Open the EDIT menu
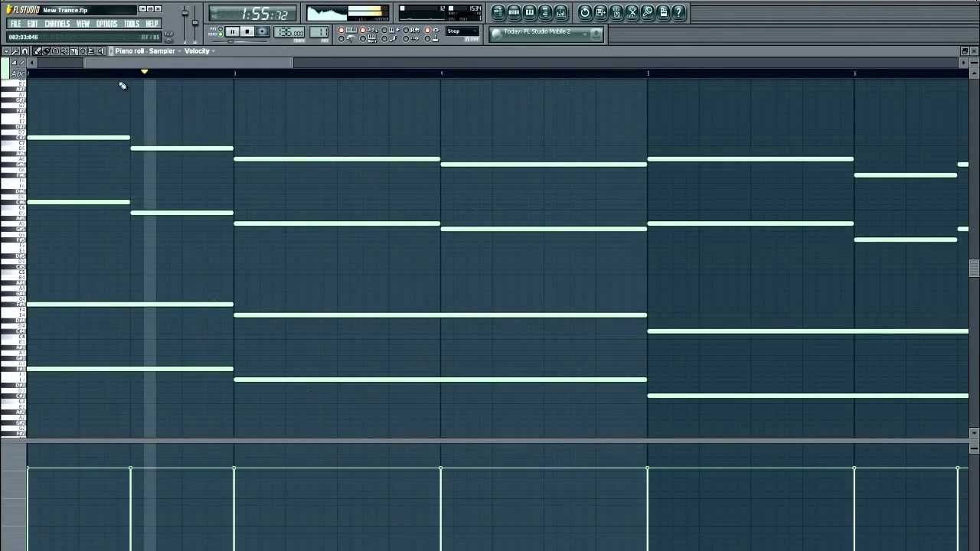This screenshot has width=980, height=551. [x=32, y=24]
